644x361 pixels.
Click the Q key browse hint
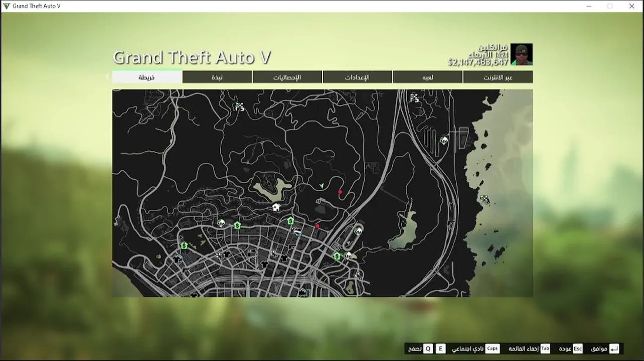(x=428, y=349)
